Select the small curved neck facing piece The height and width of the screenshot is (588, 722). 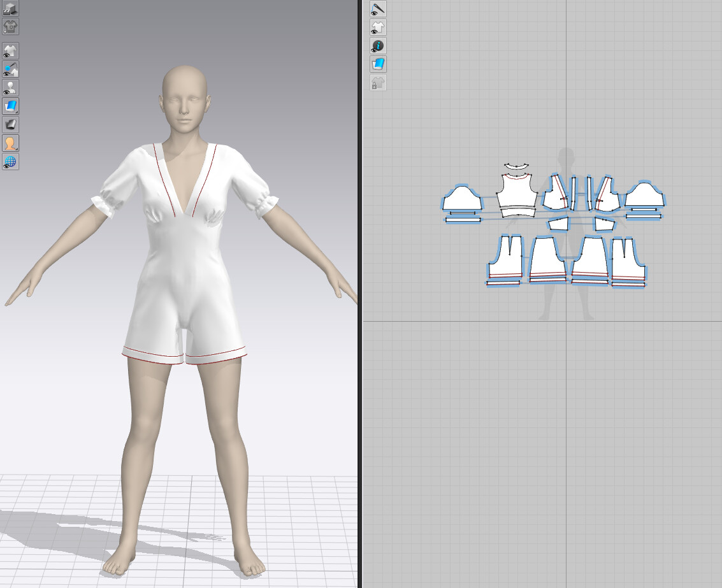point(516,166)
